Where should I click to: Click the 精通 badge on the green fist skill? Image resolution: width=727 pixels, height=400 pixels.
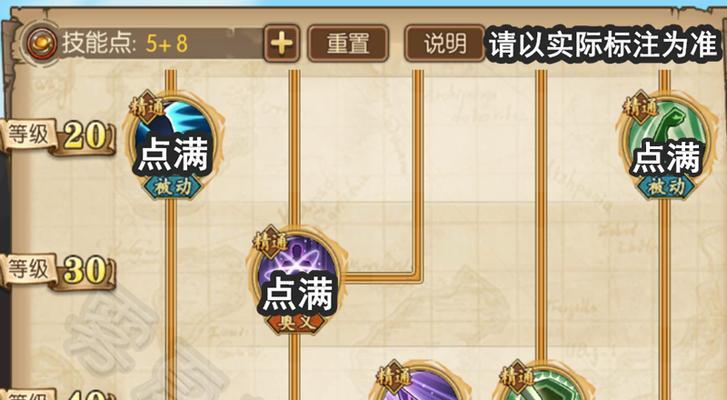641,108
